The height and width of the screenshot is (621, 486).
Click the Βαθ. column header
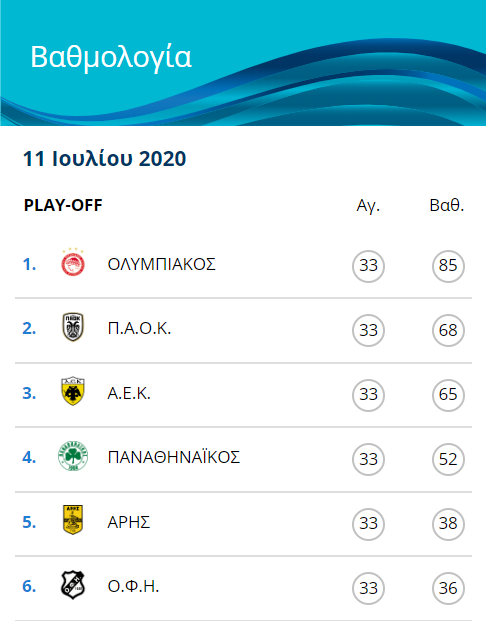pos(447,205)
